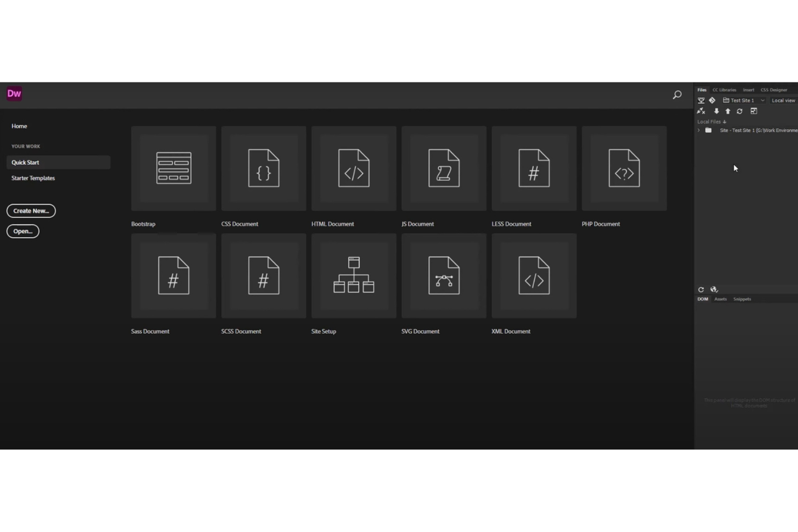Screen dimensions: 798x532
Task: Click the Create New... button
Action: coord(31,211)
